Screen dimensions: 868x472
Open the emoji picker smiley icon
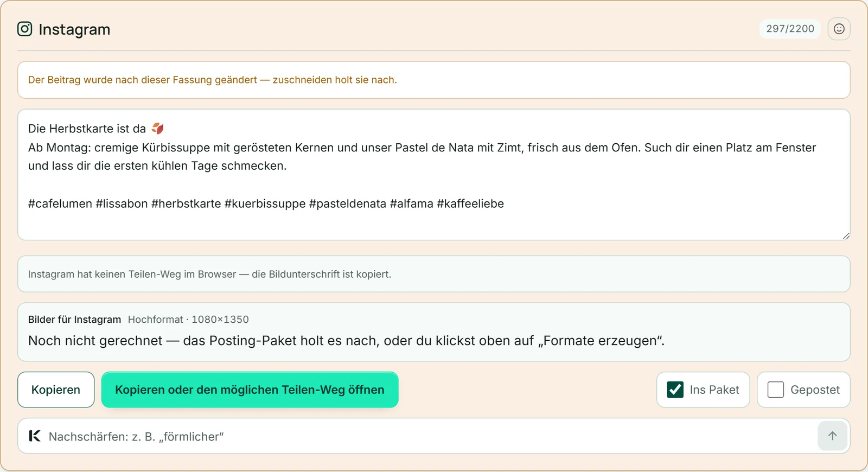(839, 29)
